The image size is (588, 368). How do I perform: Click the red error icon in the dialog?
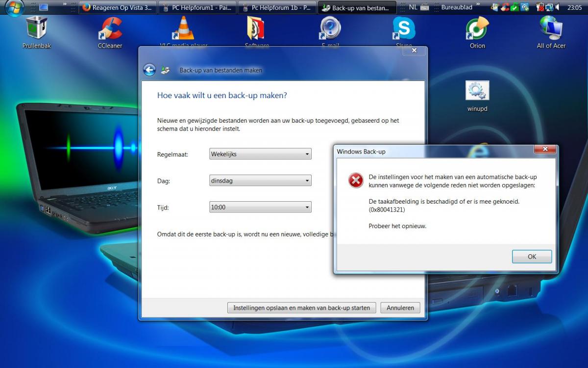tap(356, 181)
